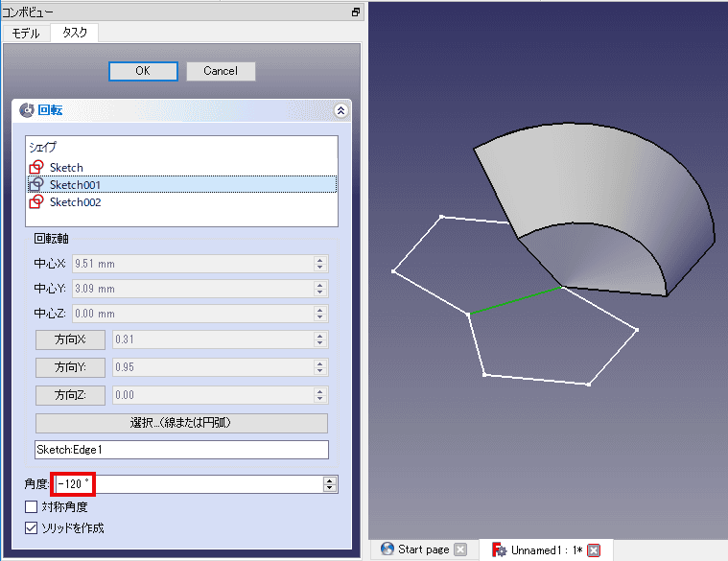This screenshot has height=561, width=728.
Task: Click the 回転 revolve icon in the panel header
Action: point(27,110)
